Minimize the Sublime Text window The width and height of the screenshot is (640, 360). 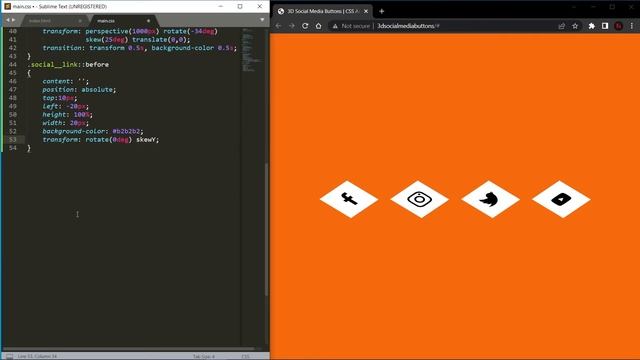tap(221, 7)
